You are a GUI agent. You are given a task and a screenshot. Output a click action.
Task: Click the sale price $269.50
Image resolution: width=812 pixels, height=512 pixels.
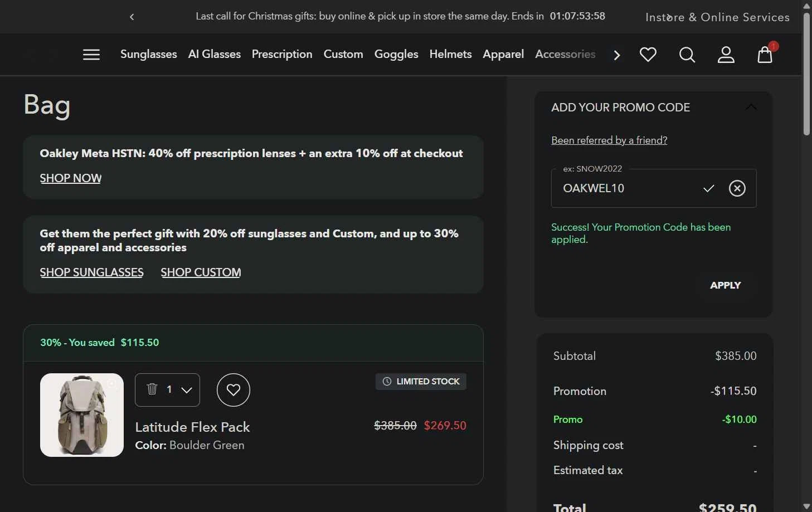coord(445,426)
